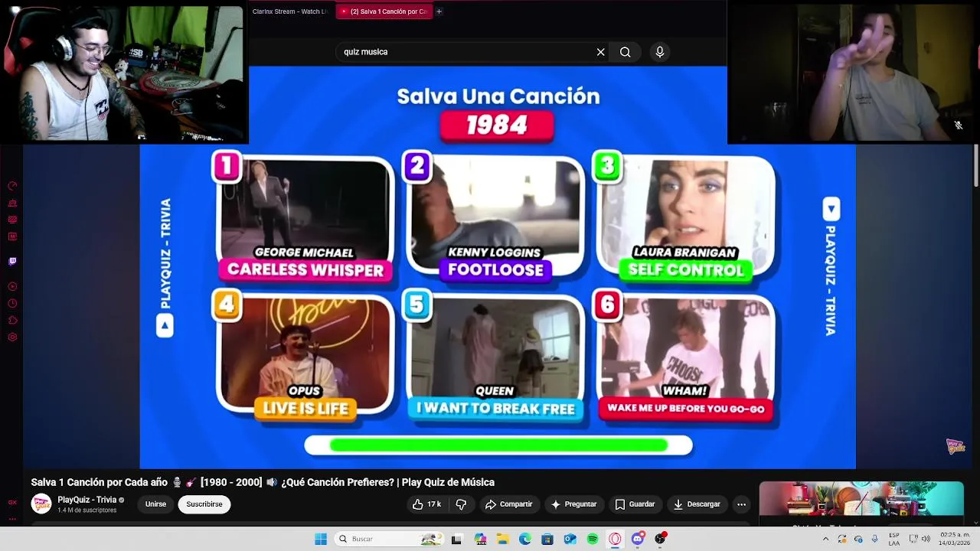This screenshot has height=551, width=980.
Task: Start voice search with microphone icon
Action: click(660, 52)
